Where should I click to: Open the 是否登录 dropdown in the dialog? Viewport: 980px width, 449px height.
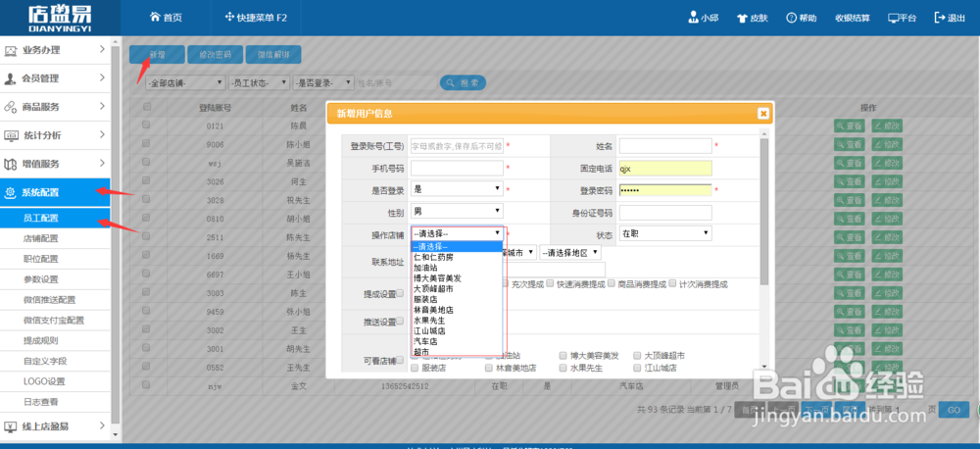click(x=457, y=189)
